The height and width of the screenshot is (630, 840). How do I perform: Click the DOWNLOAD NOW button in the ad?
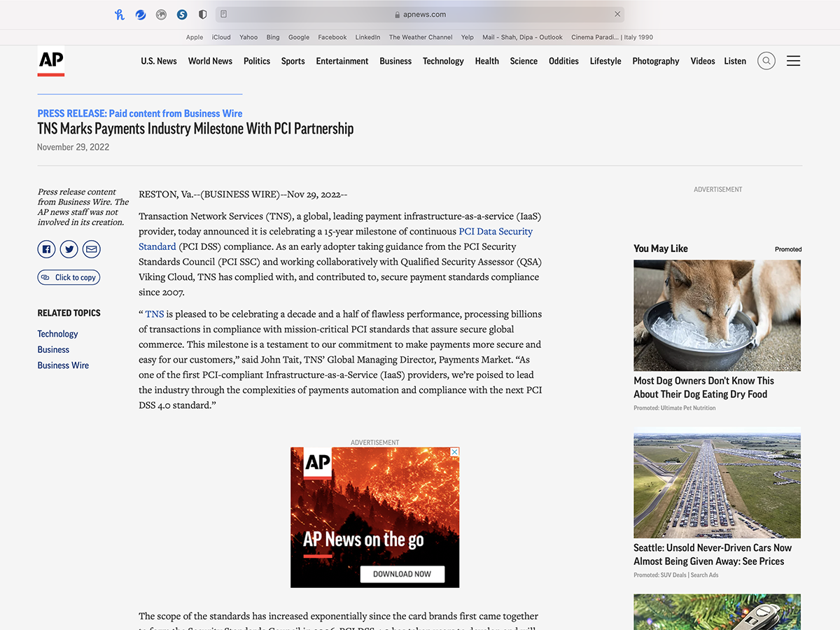click(x=402, y=574)
